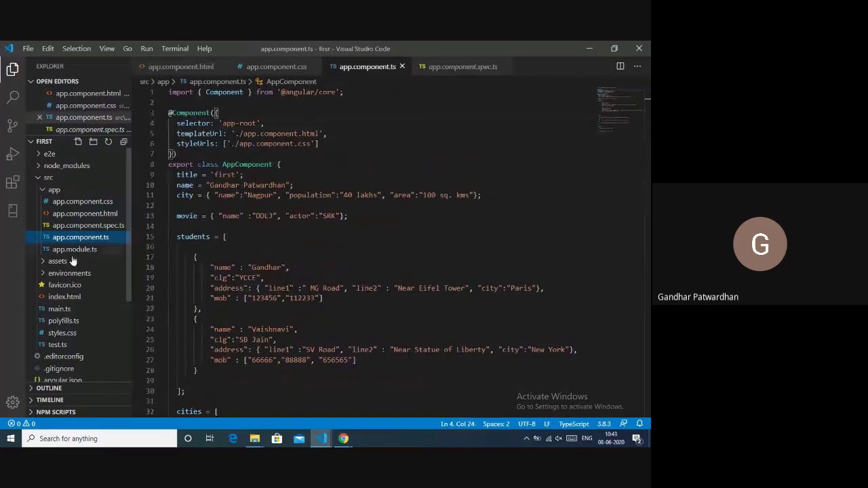Refresh the explorer file tree

(x=108, y=142)
